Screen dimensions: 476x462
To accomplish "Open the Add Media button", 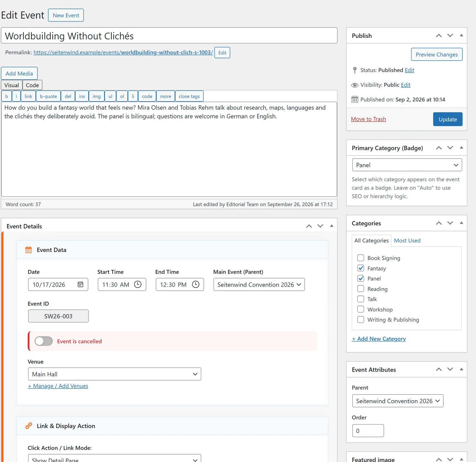I will [19, 73].
